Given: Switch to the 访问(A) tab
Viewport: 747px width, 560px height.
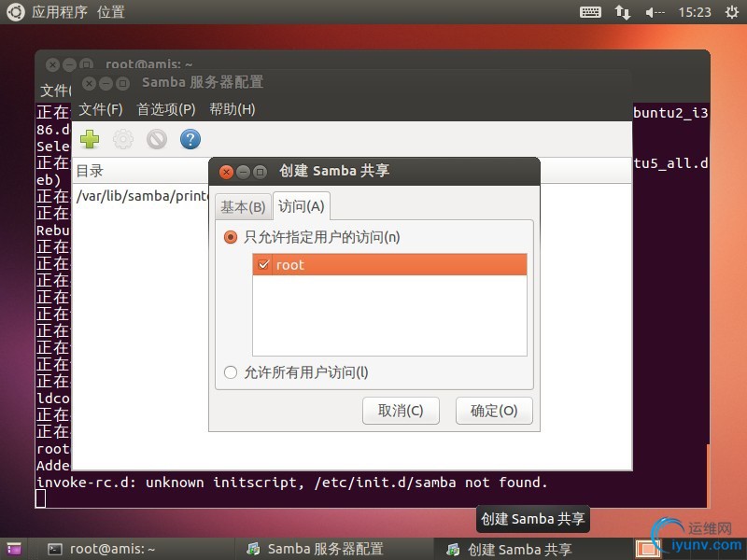Looking at the screenshot, I should point(301,206).
